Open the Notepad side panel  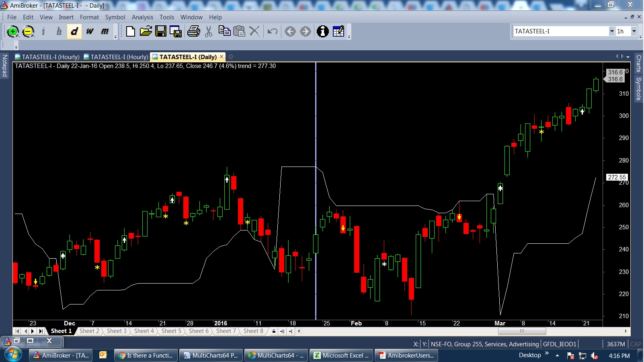pos(4,66)
